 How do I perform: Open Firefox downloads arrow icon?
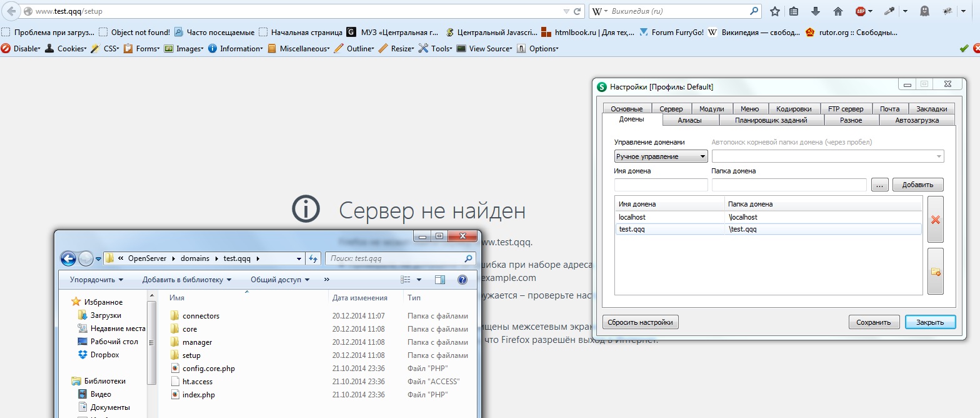point(815,11)
